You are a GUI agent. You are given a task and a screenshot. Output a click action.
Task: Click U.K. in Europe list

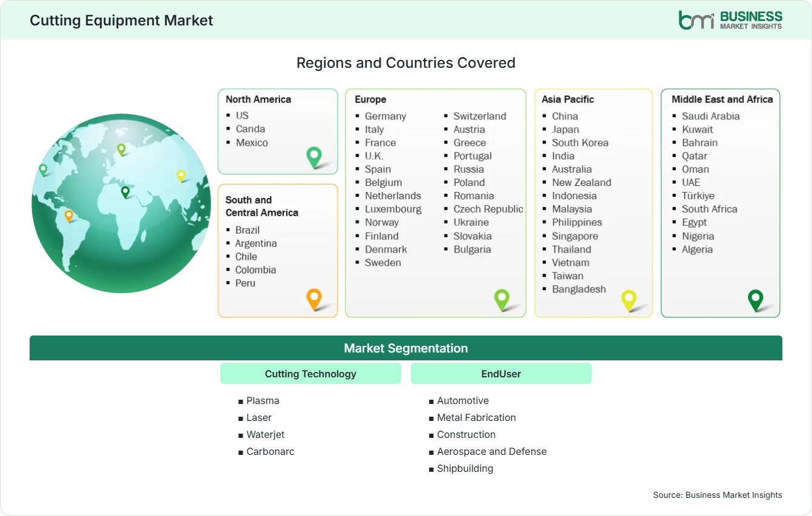click(x=375, y=156)
